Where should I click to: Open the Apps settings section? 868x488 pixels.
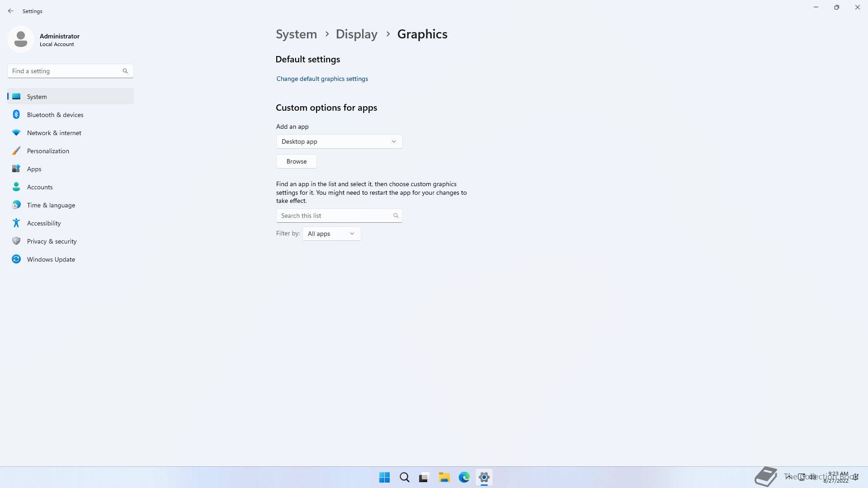[x=34, y=169]
